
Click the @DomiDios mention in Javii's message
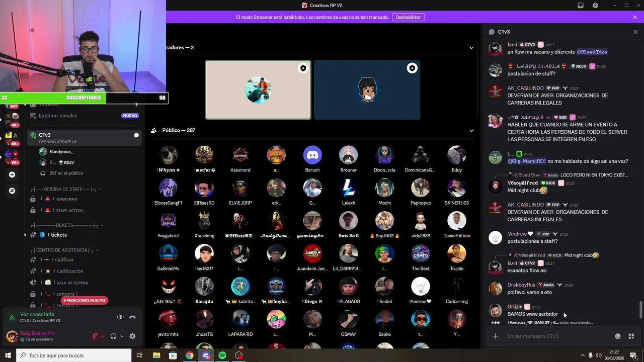(592, 52)
